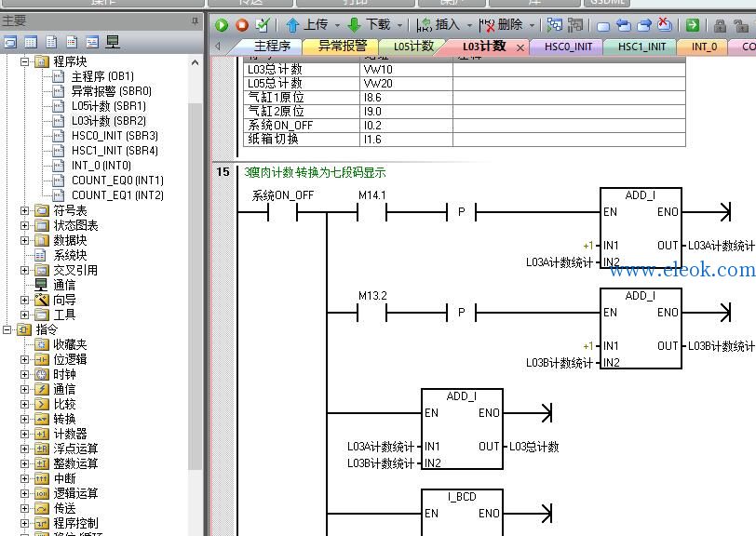
Task: Select the M13.2 contact in network 15
Action: tap(371, 313)
